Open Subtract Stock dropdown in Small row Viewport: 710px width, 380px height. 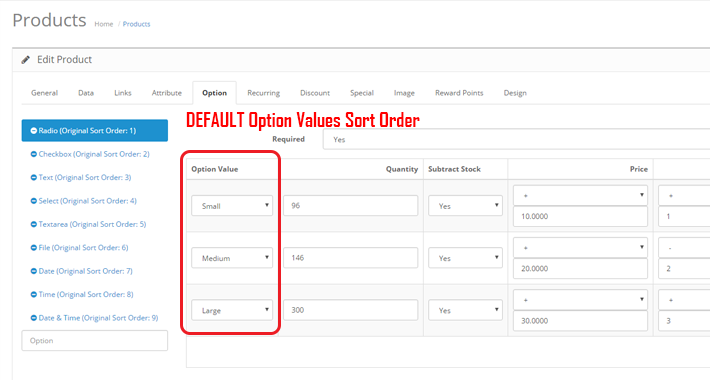(465, 206)
